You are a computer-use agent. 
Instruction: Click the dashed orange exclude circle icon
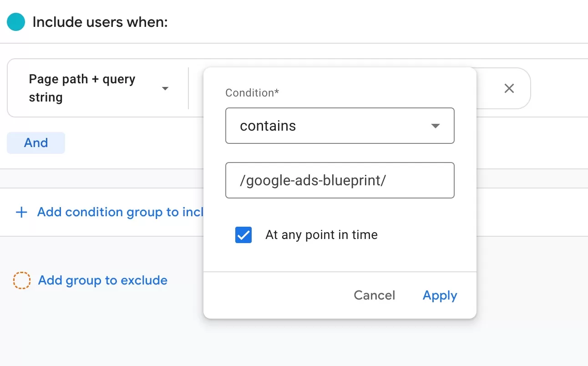pyautogui.click(x=22, y=280)
